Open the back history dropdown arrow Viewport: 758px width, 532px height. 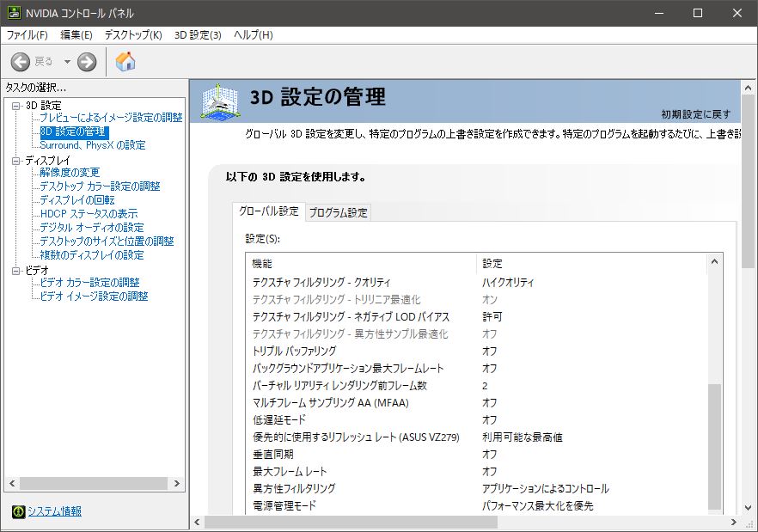pyautogui.click(x=67, y=62)
